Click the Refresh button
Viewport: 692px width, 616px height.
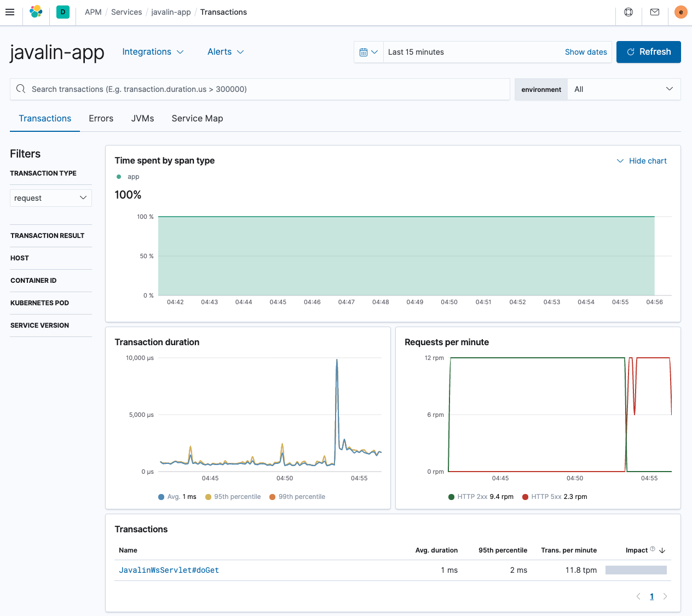tap(648, 51)
